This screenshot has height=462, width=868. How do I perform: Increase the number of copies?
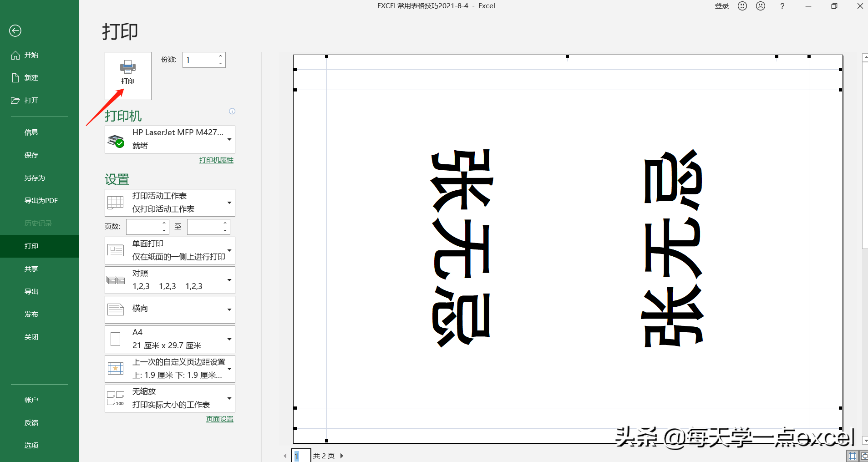coord(221,56)
